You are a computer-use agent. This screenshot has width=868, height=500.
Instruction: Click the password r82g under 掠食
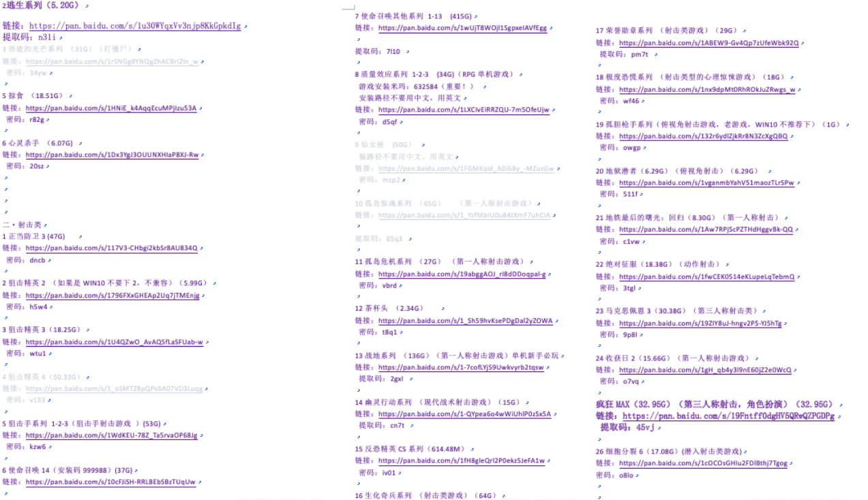(x=36, y=119)
